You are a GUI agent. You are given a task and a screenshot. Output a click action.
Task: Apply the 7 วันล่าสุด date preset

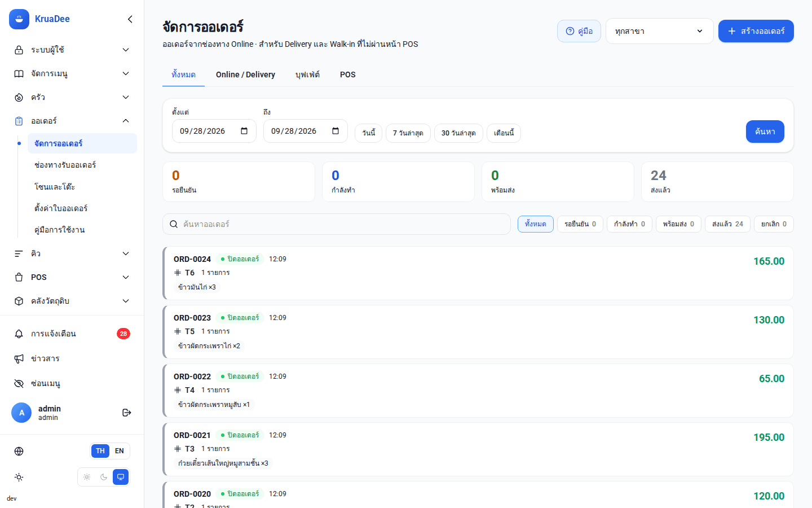(408, 133)
